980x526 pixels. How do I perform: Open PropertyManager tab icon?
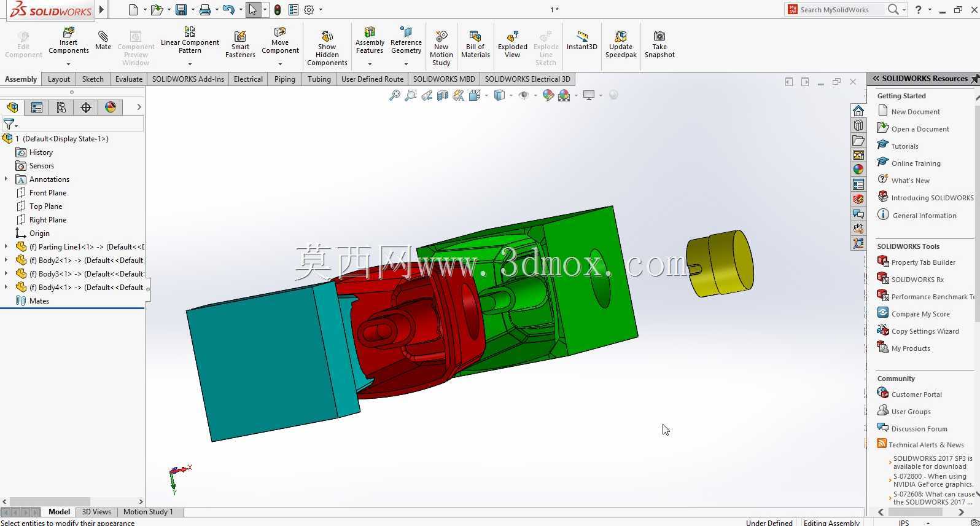click(37, 108)
